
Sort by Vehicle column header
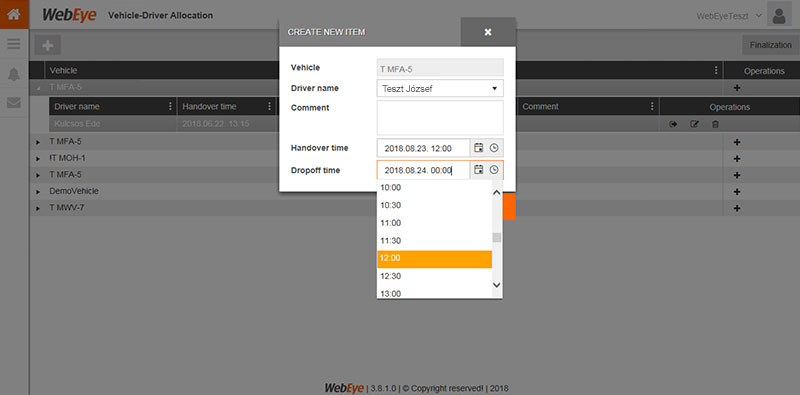coord(63,71)
